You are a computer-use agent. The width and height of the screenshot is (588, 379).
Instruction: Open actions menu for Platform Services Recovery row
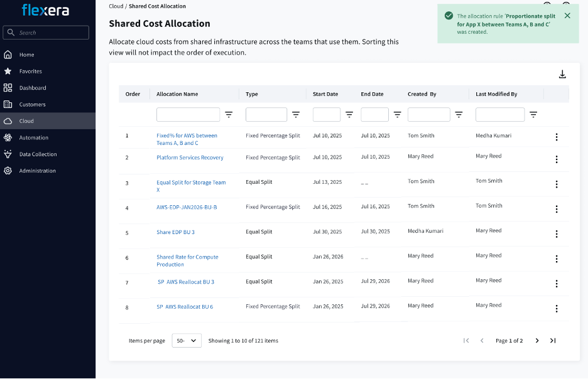[x=557, y=159]
